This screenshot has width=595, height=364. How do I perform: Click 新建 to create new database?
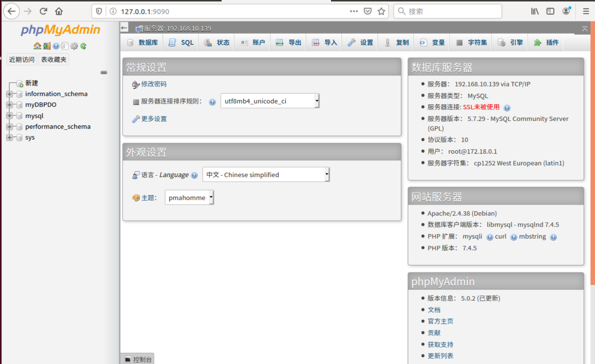coord(31,83)
